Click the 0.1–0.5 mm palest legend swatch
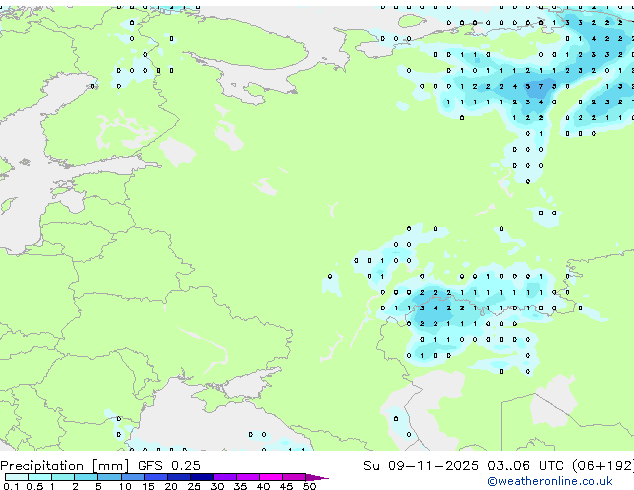The width and height of the screenshot is (634, 490). [17, 477]
